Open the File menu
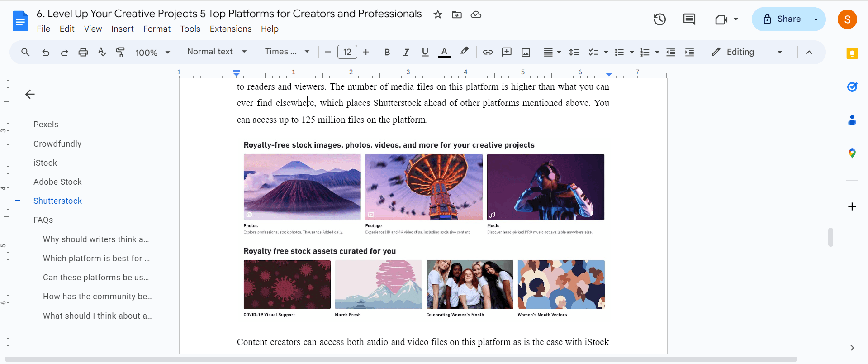This screenshot has height=364, width=868. coord(43,29)
